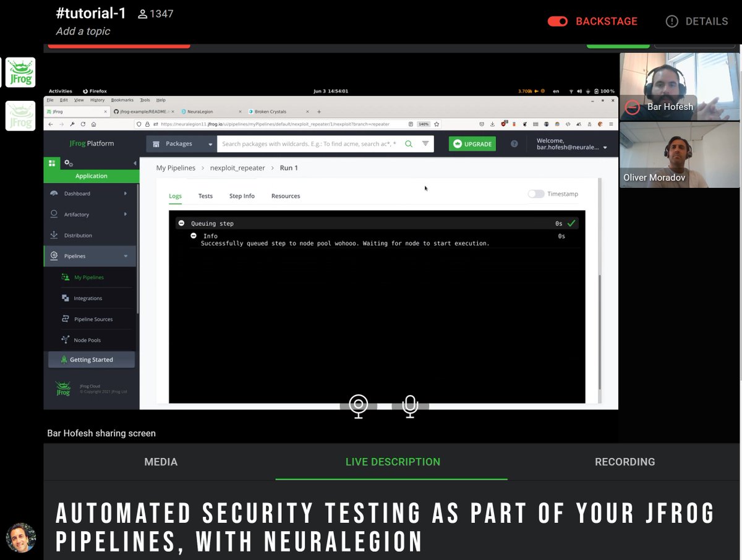
Task: Select Bar Hofesh video thumbnail
Action: [680, 87]
